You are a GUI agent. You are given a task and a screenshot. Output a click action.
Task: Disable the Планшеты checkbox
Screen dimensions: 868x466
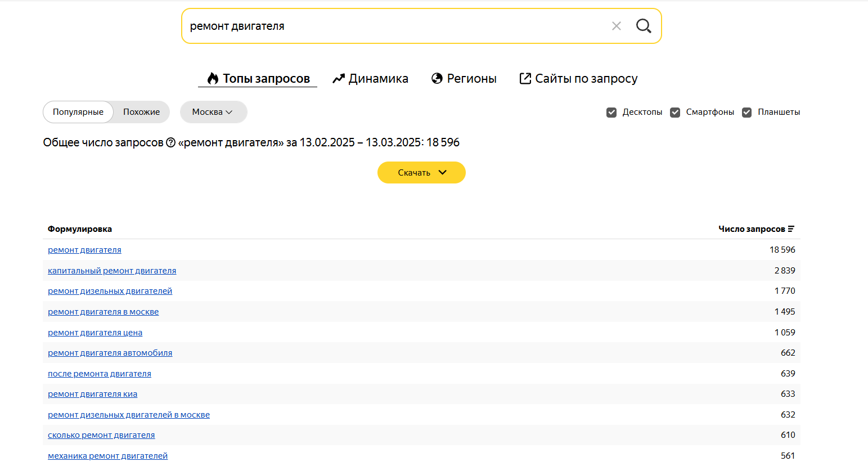pos(746,113)
